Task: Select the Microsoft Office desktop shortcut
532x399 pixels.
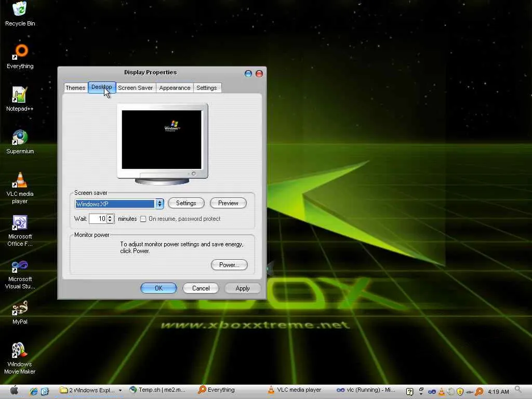Action: click(x=20, y=231)
